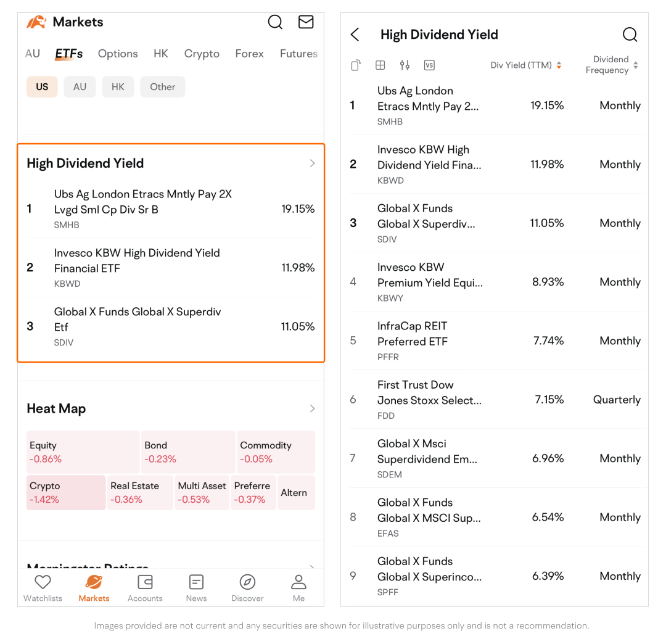
Task: Expand the Heat Map section chevron
Action: pyautogui.click(x=312, y=408)
